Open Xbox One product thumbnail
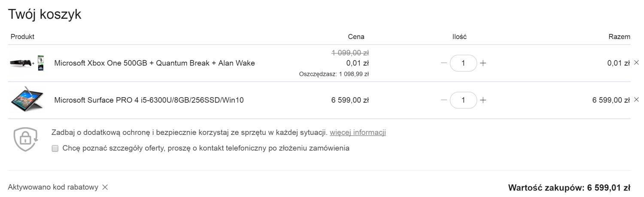Image resolution: width=644 pixels, height=197 pixels. pyautogui.click(x=27, y=63)
